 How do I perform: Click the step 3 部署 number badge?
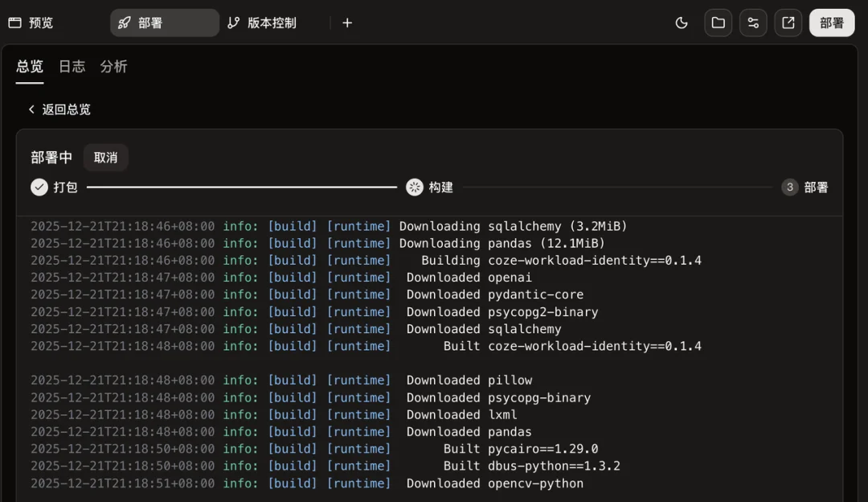click(789, 187)
